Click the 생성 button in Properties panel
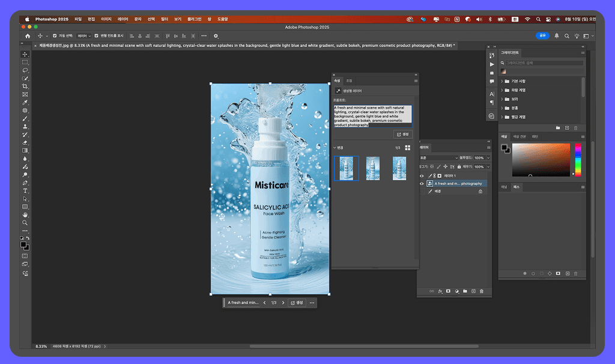The height and width of the screenshot is (364, 615). click(403, 134)
